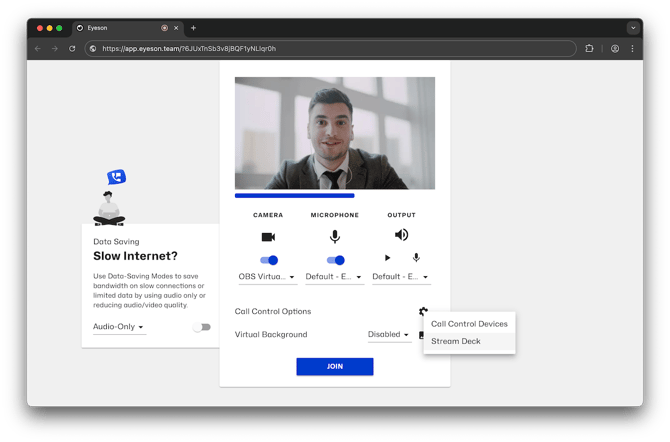
Task: Open the Virtual Background Disabled dropdown
Action: [x=389, y=335]
